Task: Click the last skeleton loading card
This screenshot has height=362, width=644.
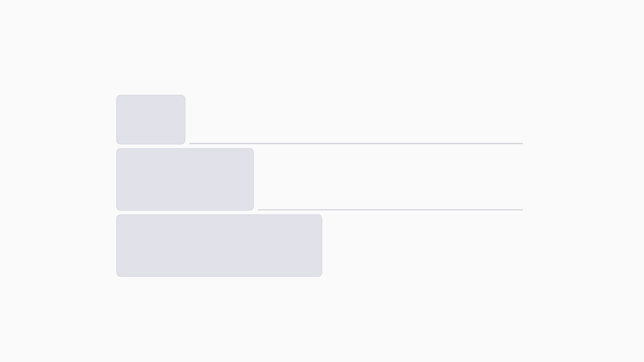Action: coord(219,246)
